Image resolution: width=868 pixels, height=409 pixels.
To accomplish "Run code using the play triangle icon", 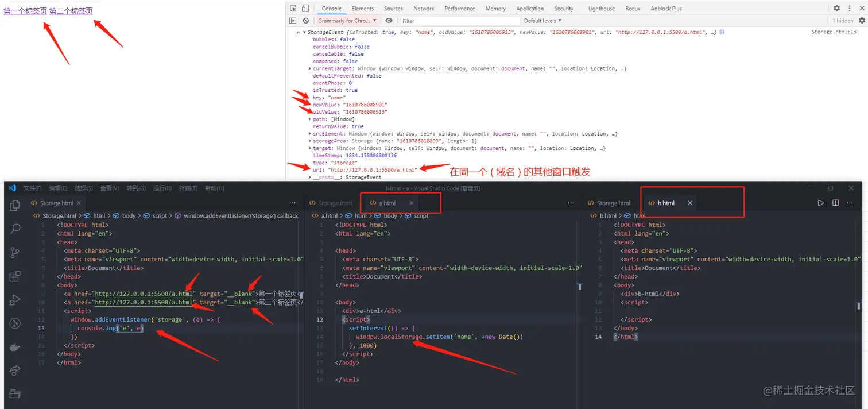I will tap(821, 203).
